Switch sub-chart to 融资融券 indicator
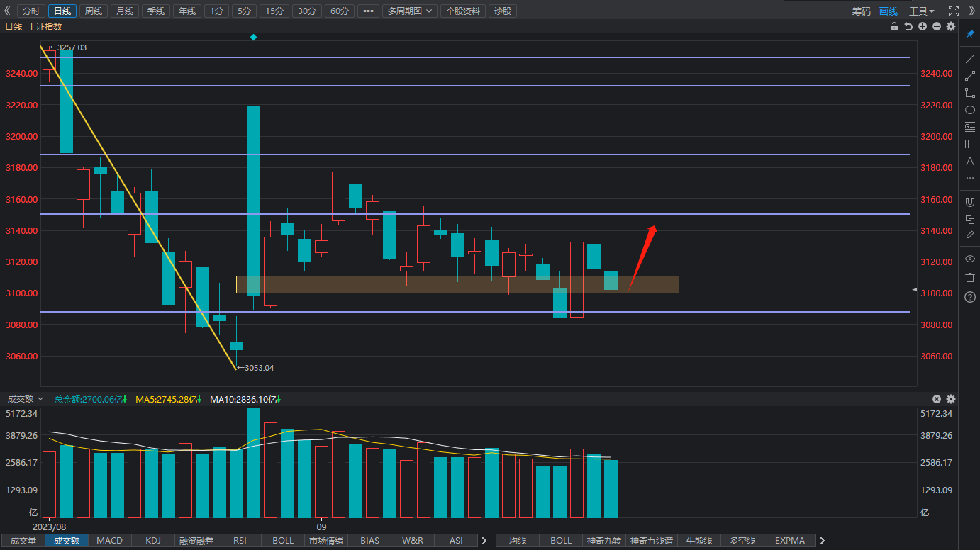Viewport: 980px width, 550px height. click(196, 541)
